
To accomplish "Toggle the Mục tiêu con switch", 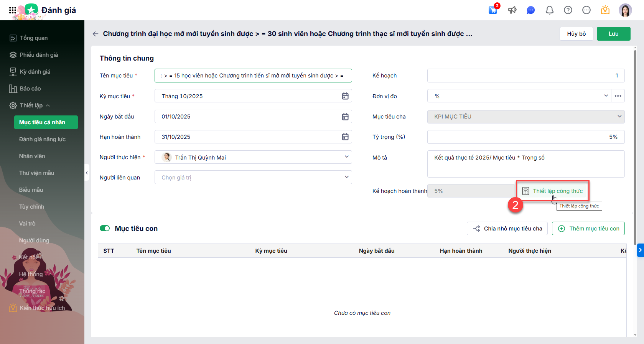I will pos(105,229).
